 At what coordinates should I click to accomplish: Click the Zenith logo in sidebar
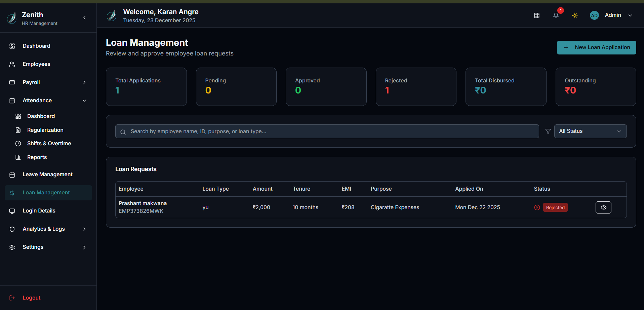pos(12,18)
